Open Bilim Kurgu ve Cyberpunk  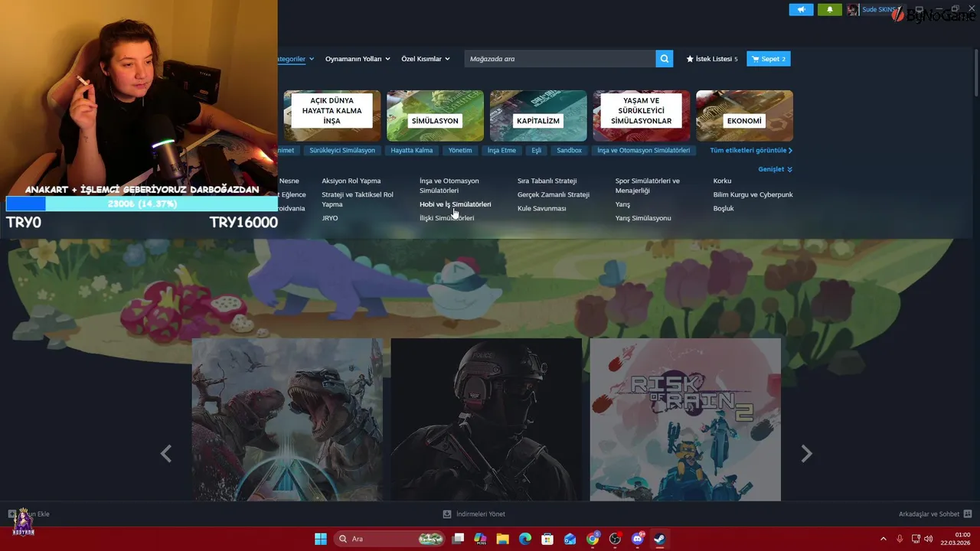point(753,194)
